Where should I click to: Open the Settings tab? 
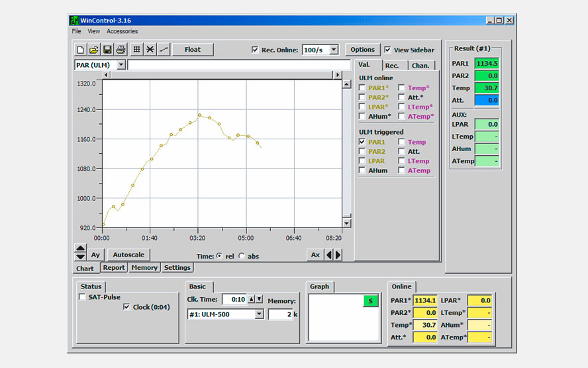click(177, 267)
